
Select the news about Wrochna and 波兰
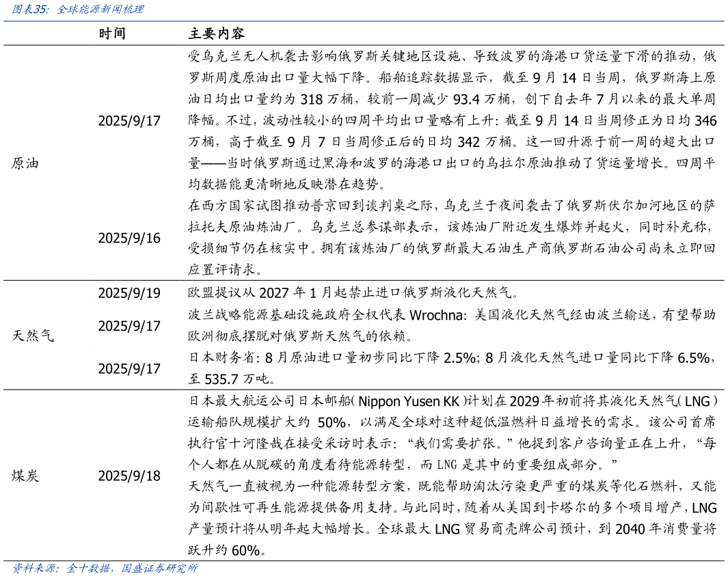coord(410,325)
